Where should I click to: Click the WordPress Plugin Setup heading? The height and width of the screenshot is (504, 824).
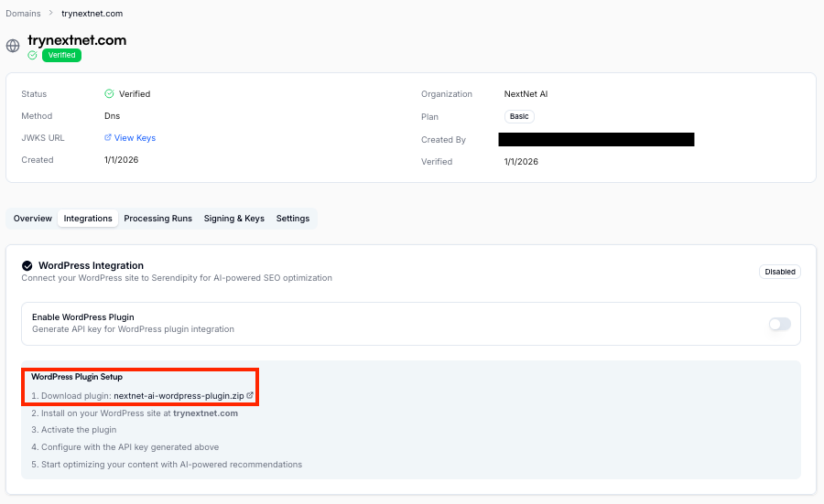[x=77, y=377]
